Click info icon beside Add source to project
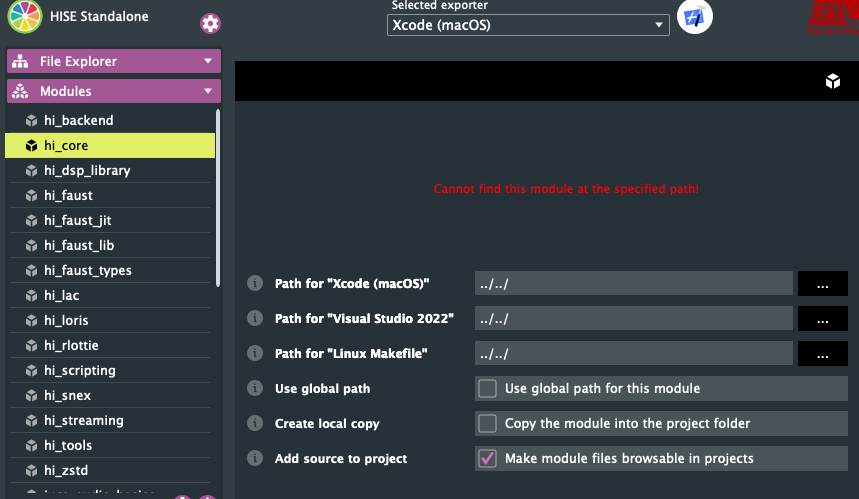This screenshot has height=499, width=859. click(254, 458)
